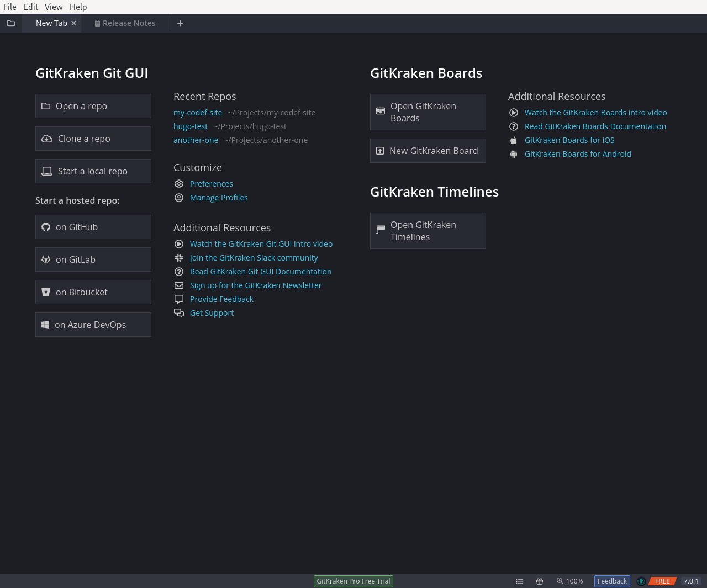Open the Get Support link
Viewport: 707px width, 588px height.
pyautogui.click(x=212, y=313)
